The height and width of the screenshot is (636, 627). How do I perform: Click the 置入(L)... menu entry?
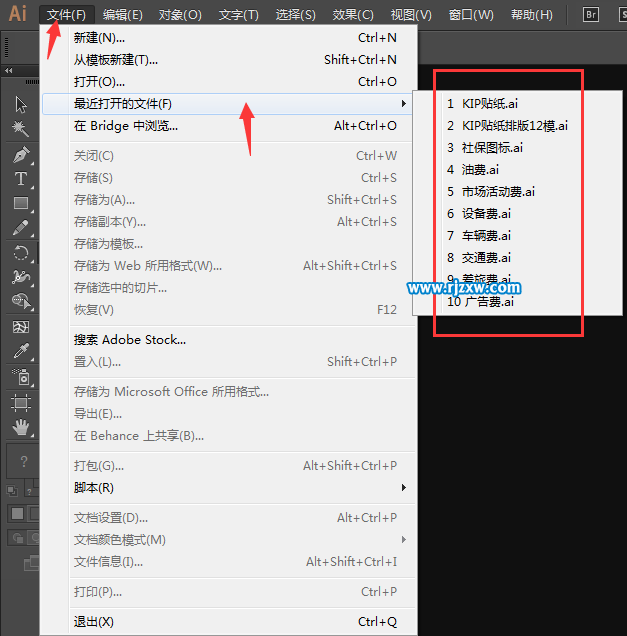tap(229, 361)
